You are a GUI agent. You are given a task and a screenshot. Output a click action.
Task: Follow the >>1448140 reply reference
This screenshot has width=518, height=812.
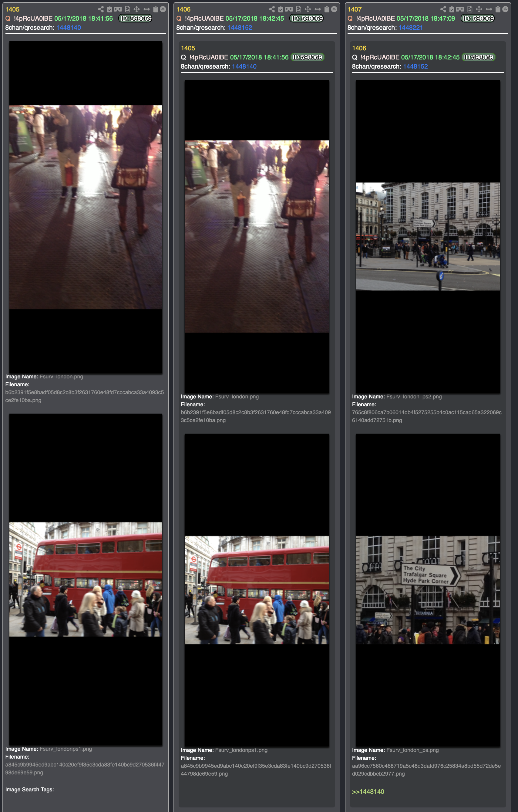click(368, 791)
